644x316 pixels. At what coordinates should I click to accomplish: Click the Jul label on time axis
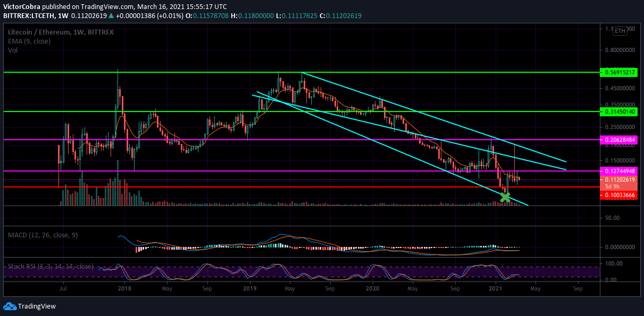point(63,288)
